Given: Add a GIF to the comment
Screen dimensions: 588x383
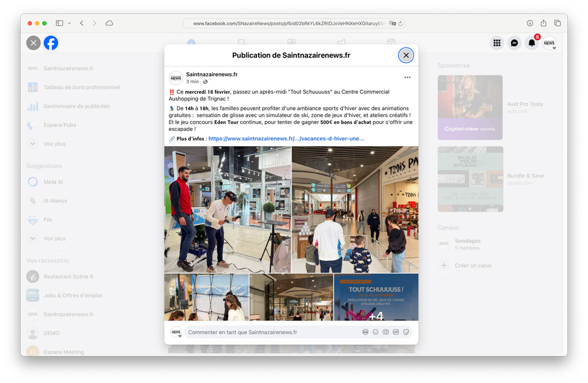Looking at the screenshot, I should click(396, 332).
